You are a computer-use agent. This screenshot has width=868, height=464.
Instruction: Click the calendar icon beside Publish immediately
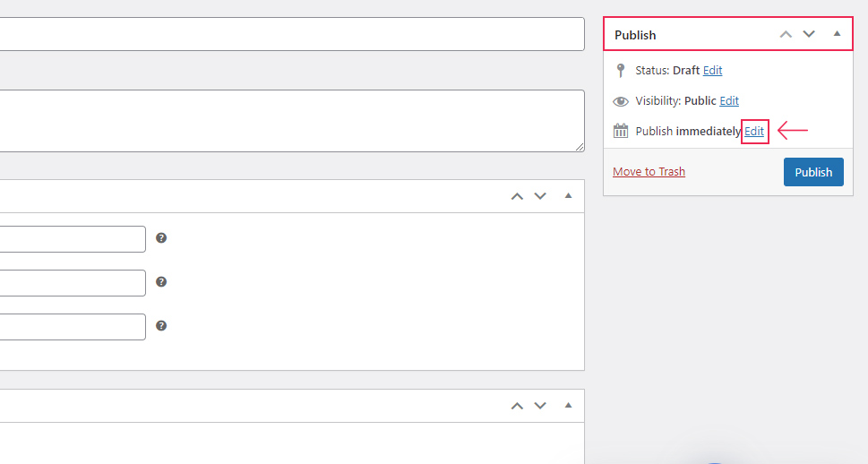[x=621, y=131]
